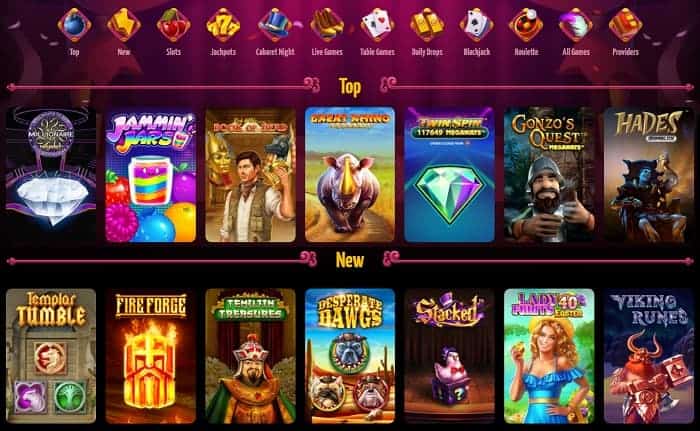The image size is (700, 431).
Task: Go to the Daily Drops category
Action: tap(427, 31)
